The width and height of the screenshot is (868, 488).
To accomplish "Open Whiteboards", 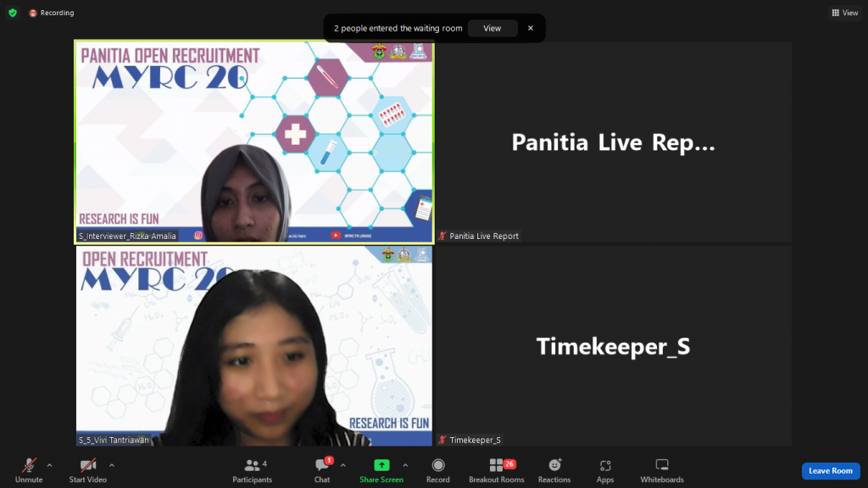I will pyautogui.click(x=662, y=471).
